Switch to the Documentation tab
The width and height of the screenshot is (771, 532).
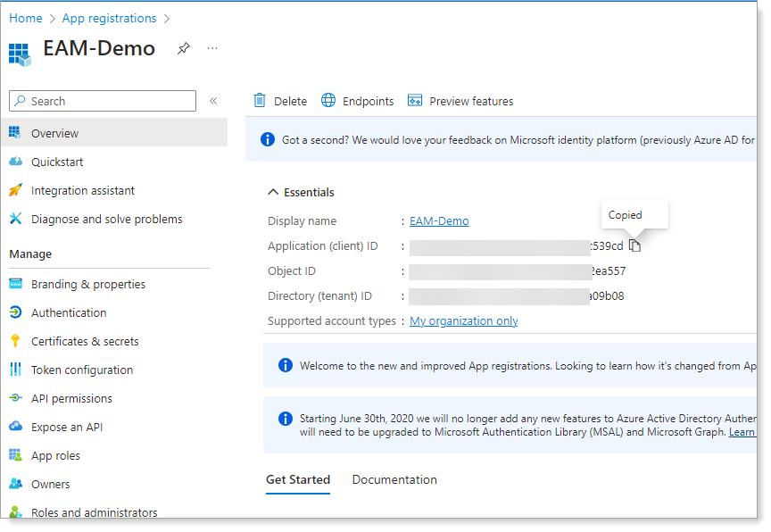394,479
